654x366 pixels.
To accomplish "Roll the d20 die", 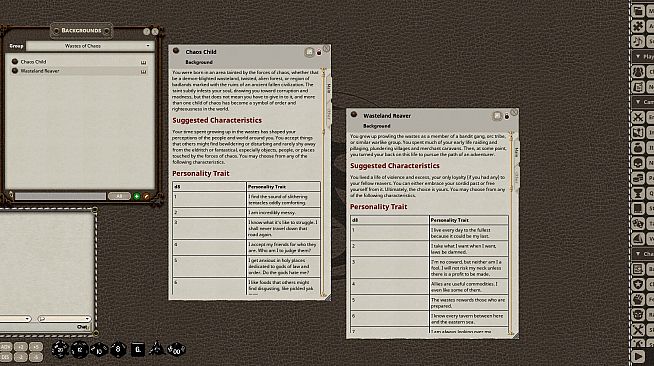I will click(x=60, y=349).
